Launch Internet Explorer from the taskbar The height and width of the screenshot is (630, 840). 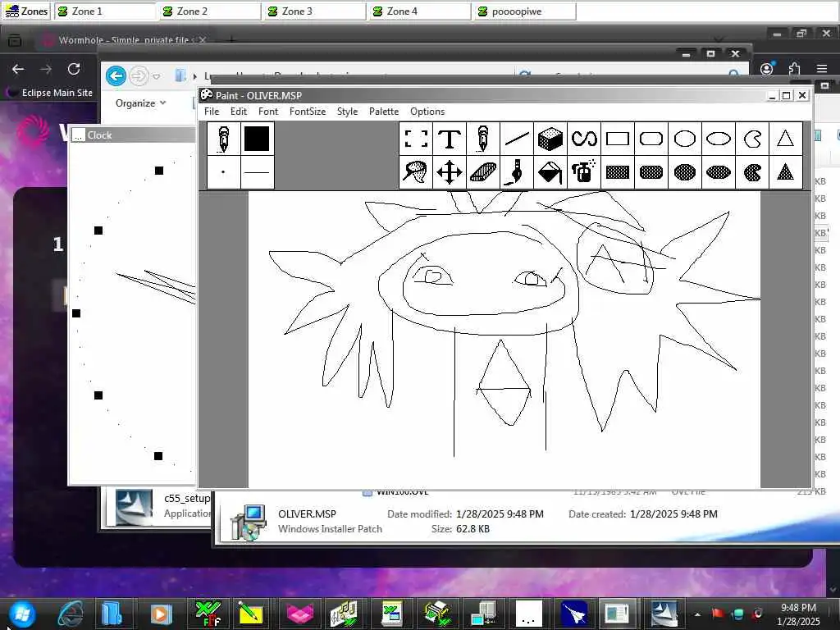tap(71, 614)
